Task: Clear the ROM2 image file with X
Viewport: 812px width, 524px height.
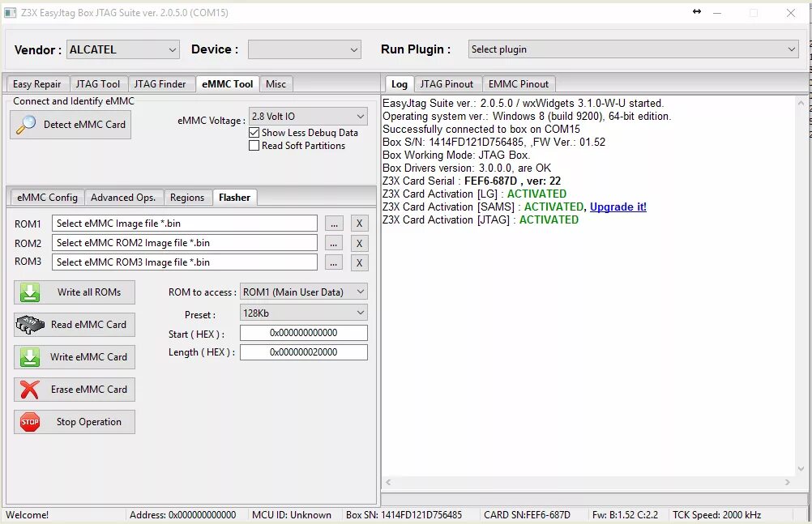Action: coord(359,243)
